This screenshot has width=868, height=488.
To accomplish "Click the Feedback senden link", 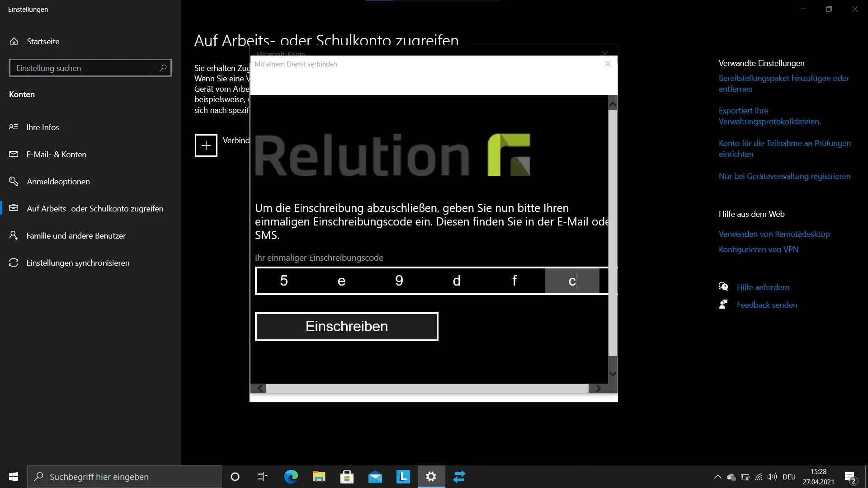I will coord(767,305).
